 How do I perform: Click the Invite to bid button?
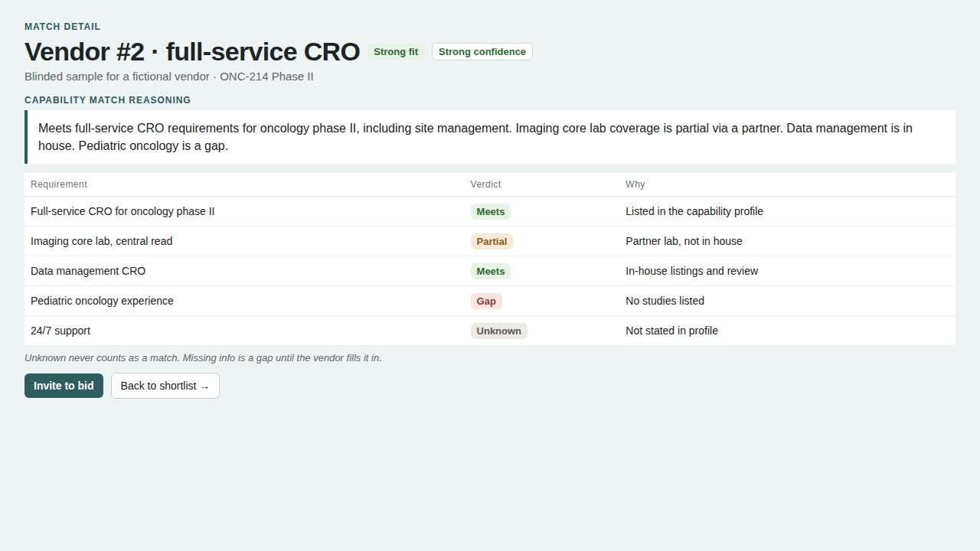(x=64, y=386)
